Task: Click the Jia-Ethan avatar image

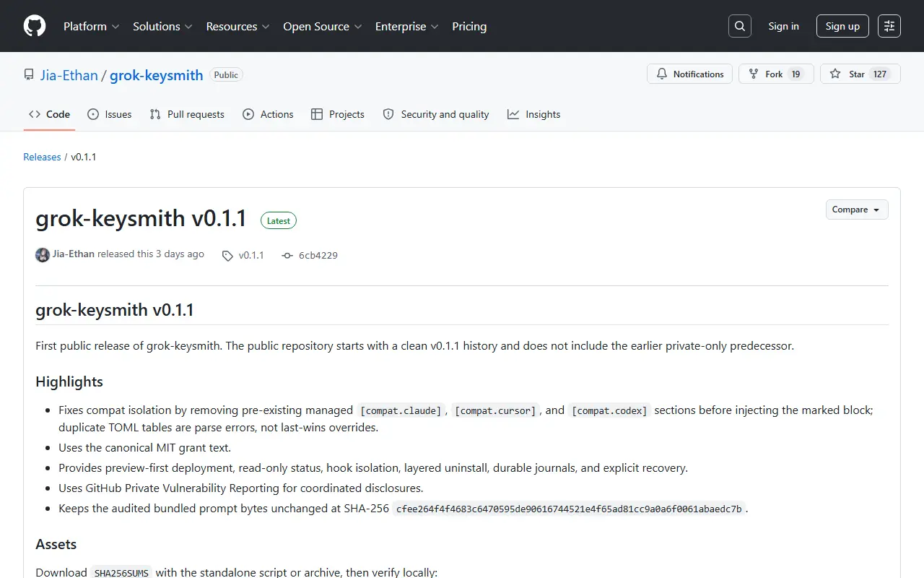Action: point(43,254)
